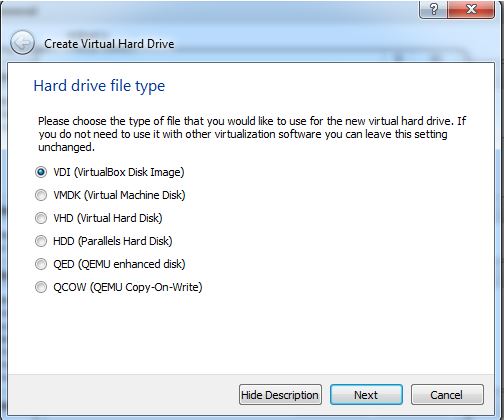The width and height of the screenshot is (504, 420).
Task: Go back using the round arrow icon
Action: [x=22, y=43]
